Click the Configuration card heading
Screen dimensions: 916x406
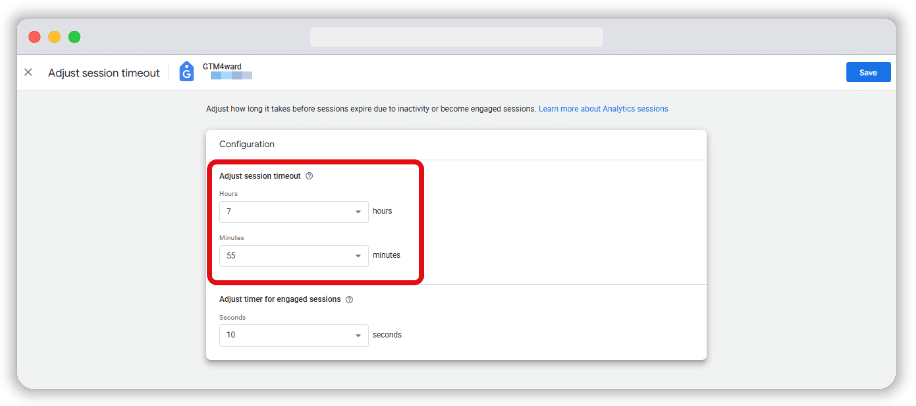[x=247, y=144]
